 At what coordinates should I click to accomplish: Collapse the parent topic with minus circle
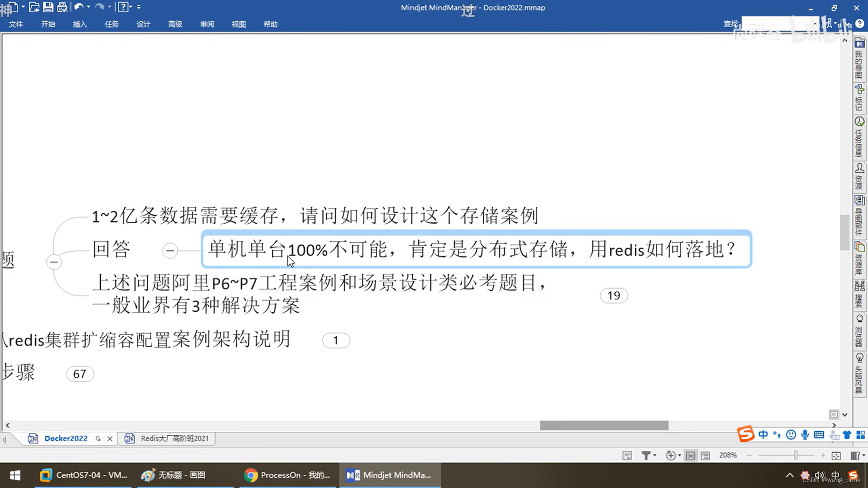[x=54, y=262]
